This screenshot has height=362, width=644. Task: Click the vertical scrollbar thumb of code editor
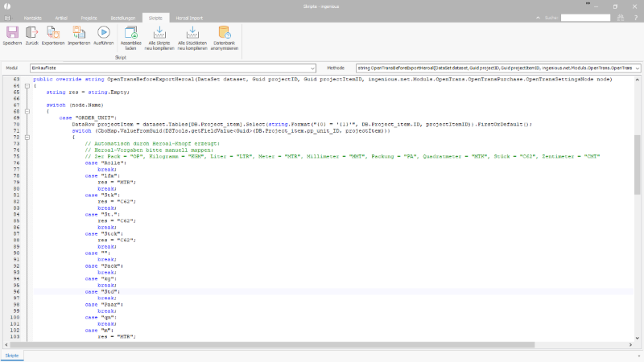point(637,164)
